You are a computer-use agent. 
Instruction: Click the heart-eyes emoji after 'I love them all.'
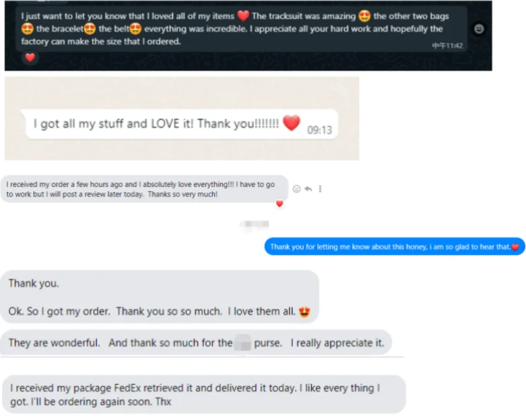[x=305, y=311]
